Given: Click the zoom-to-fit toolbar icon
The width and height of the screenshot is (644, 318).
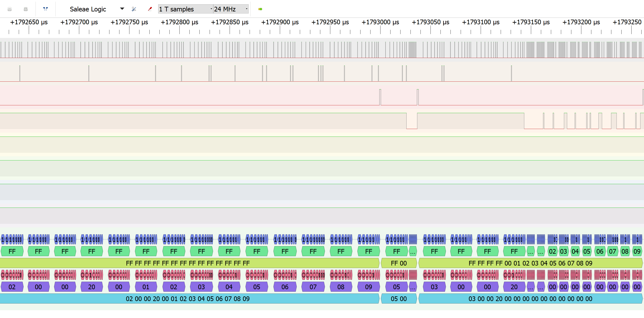Looking at the screenshot, I should point(26,9).
